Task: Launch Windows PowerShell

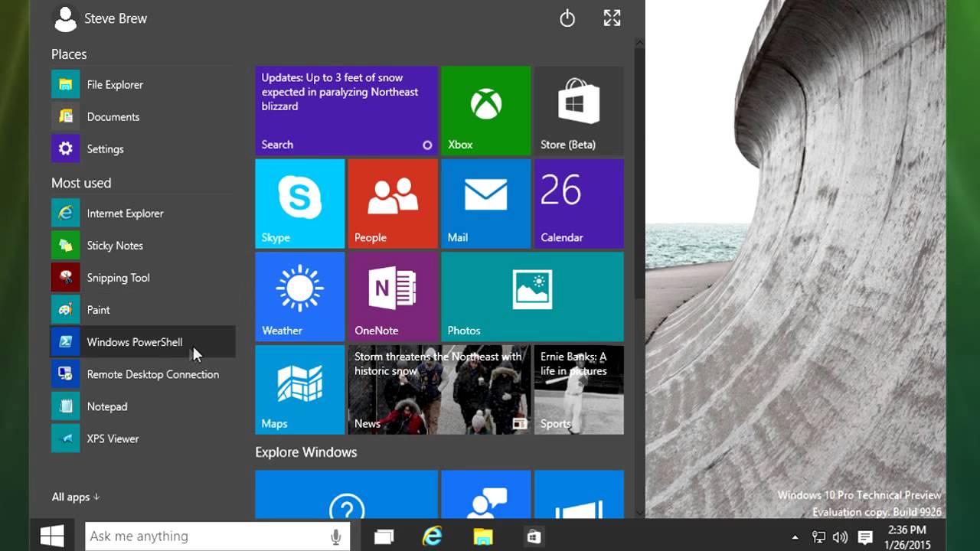Action: coord(142,342)
